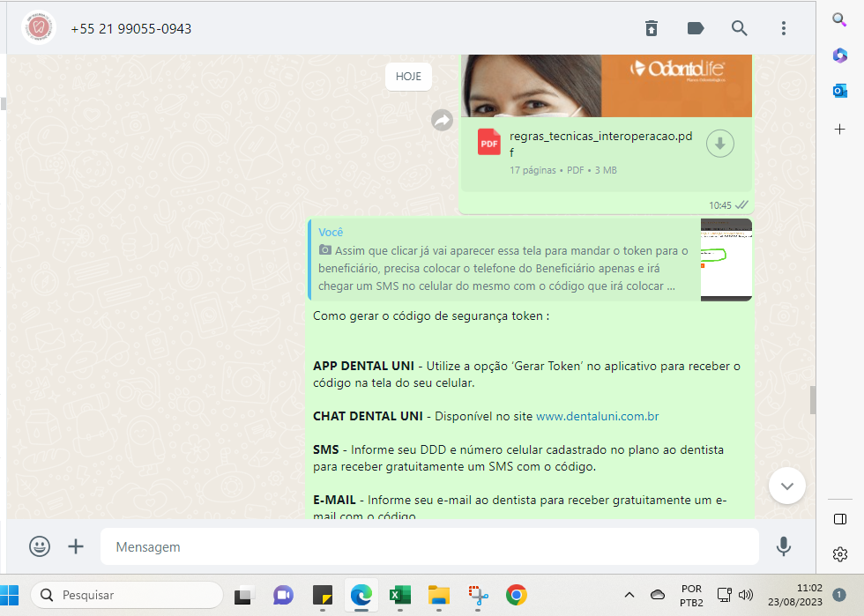Open the Windows Start menu
Viewport: 864px width, 616px height.
point(10,595)
